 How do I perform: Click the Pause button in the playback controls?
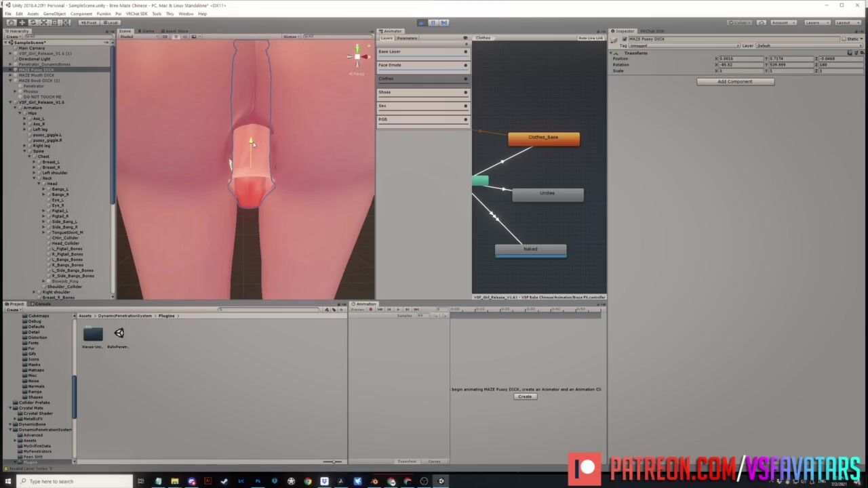pyautogui.click(x=433, y=22)
